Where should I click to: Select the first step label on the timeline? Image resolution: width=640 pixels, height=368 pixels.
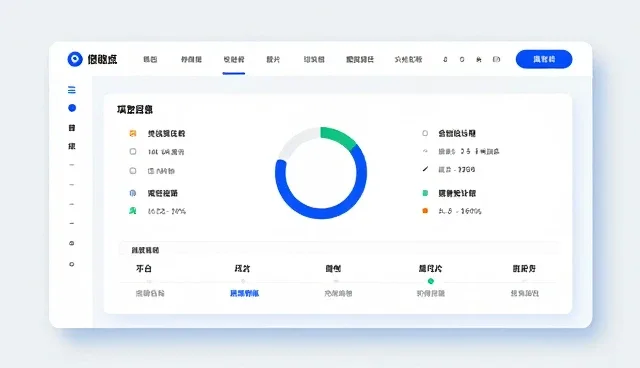(x=144, y=268)
